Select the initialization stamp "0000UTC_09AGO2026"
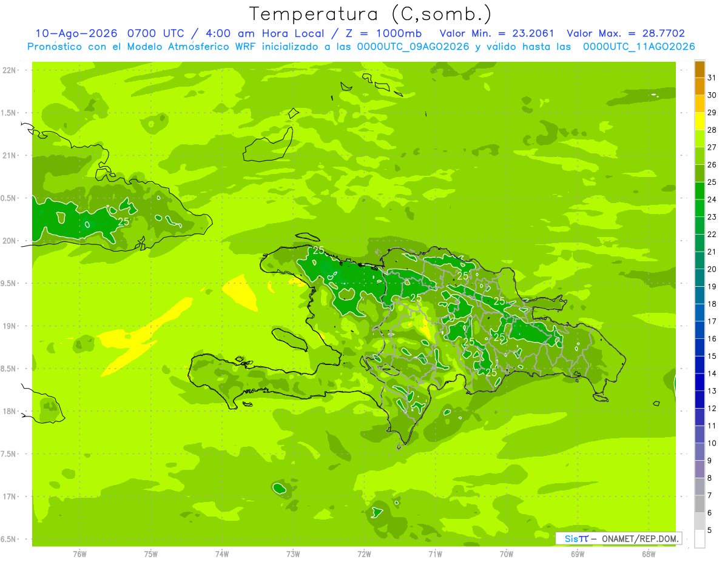 pyautogui.click(x=413, y=47)
